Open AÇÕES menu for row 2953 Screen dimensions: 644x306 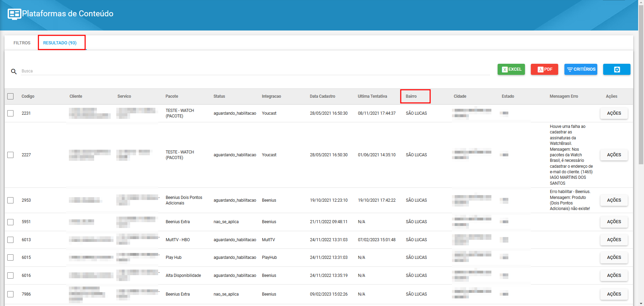click(x=614, y=200)
